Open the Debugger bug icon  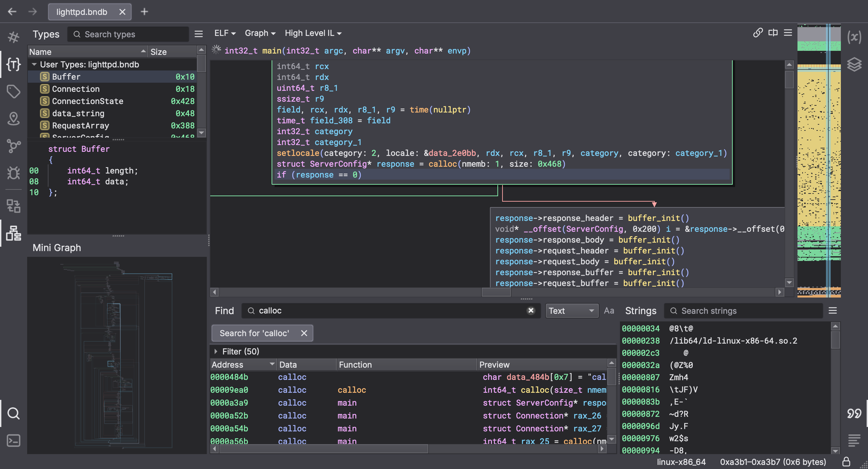[x=13, y=173]
